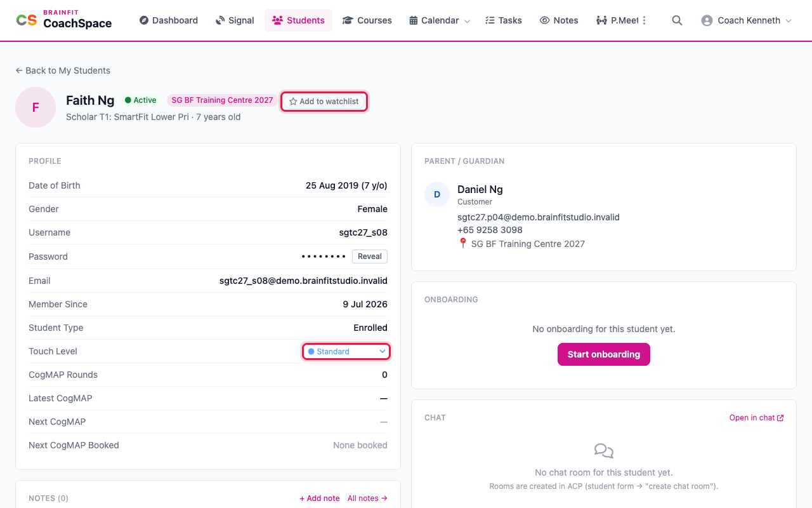Click the Add to watchlist star button
Viewport: 812px width, 508px height.
point(324,101)
